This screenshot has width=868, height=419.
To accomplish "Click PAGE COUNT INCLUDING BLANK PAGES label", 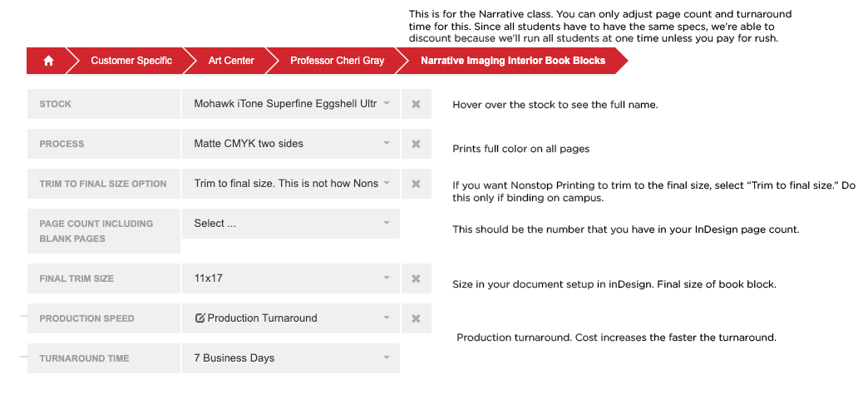I will click(x=96, y=231).
